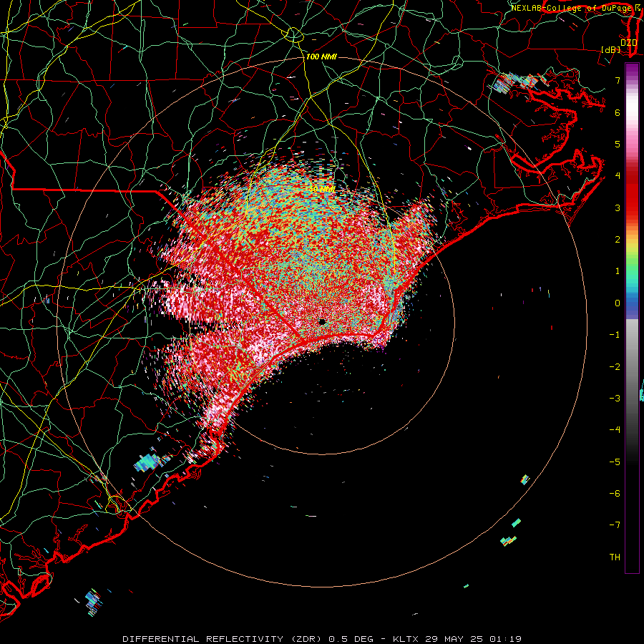
Task: Click the colorbar tick label "0"
Action: coord(618,303)
